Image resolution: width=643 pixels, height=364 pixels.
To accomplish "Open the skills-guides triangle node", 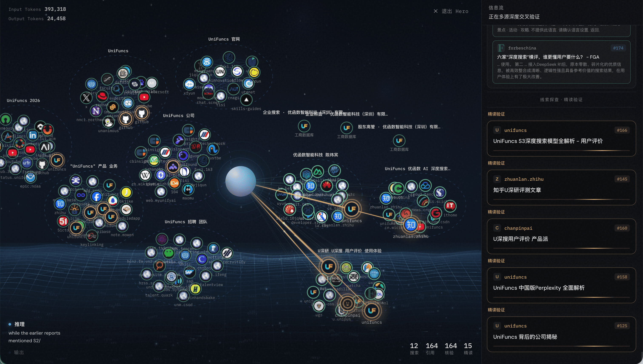I will [x=246, y=100].
